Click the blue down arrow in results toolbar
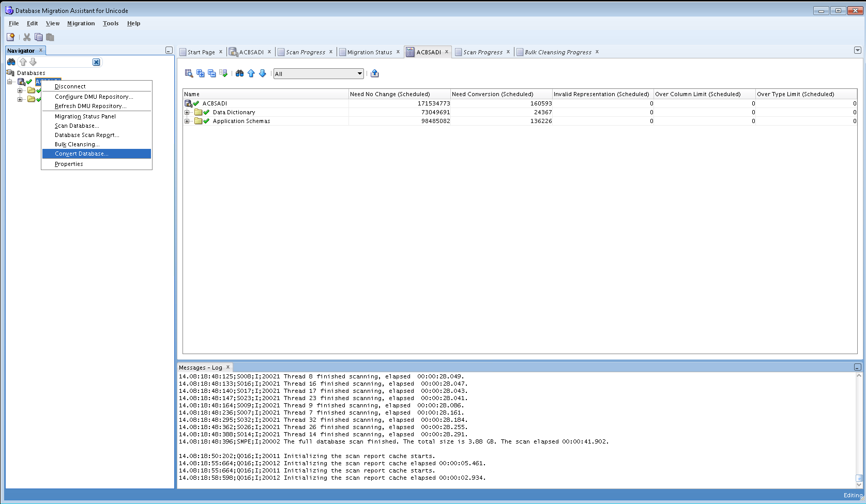Screen dimensions: 866x504 [263, 73]
